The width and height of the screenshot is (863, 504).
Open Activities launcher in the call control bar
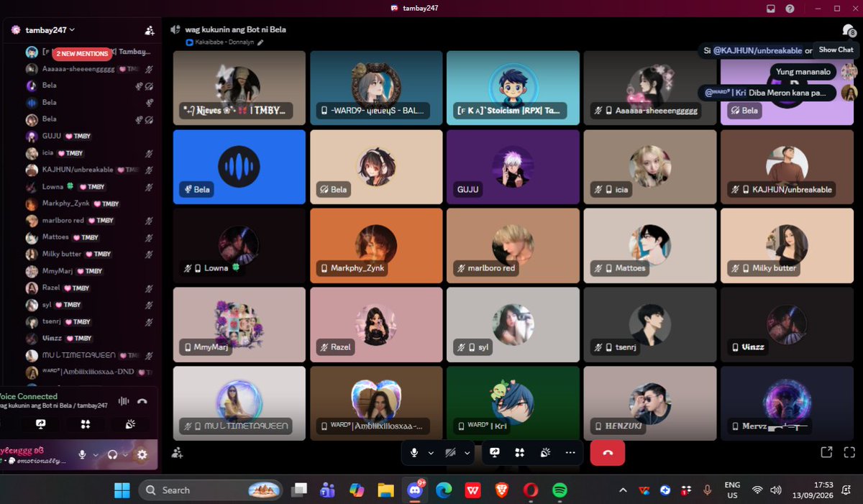(x=519, y=452)
